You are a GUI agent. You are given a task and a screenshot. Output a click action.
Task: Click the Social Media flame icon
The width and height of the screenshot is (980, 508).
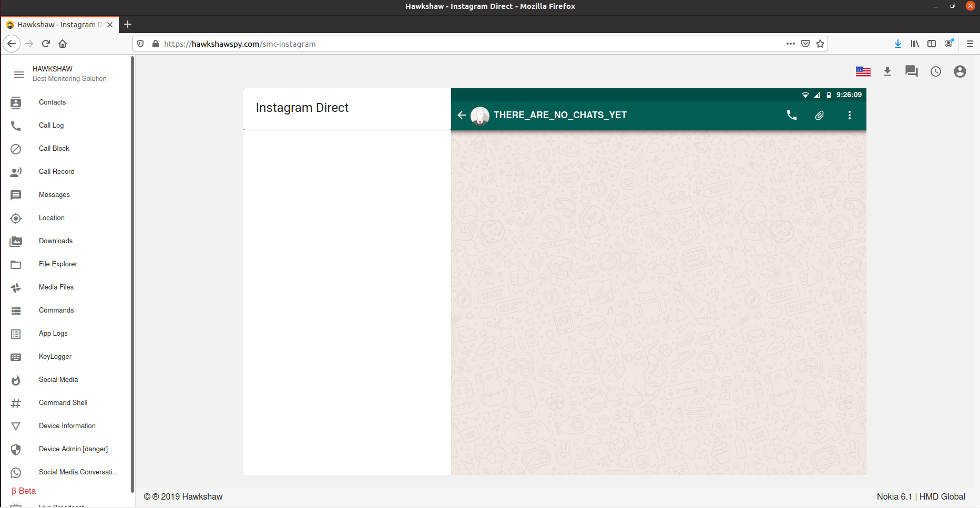pyautogui.click(x=16, y=380)
